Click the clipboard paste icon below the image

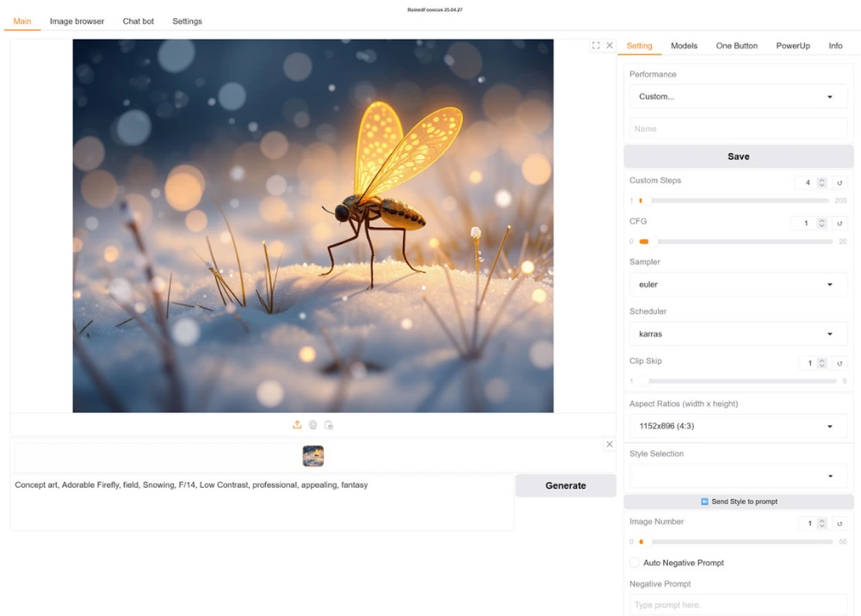(329, 424)
